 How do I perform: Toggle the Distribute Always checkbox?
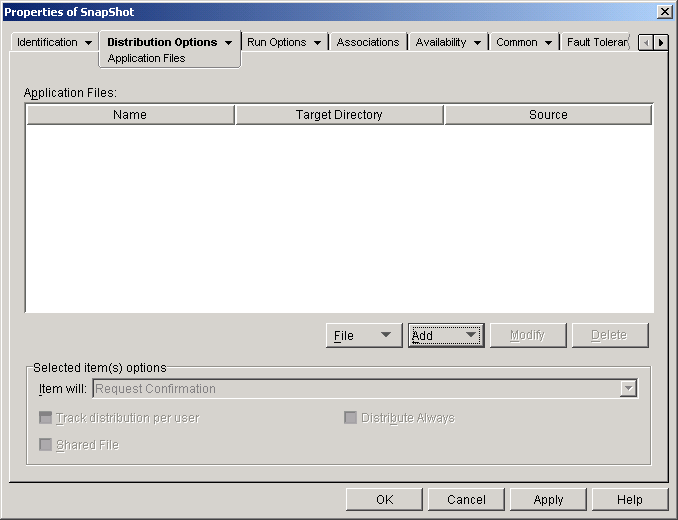click(x=350, y=418)
